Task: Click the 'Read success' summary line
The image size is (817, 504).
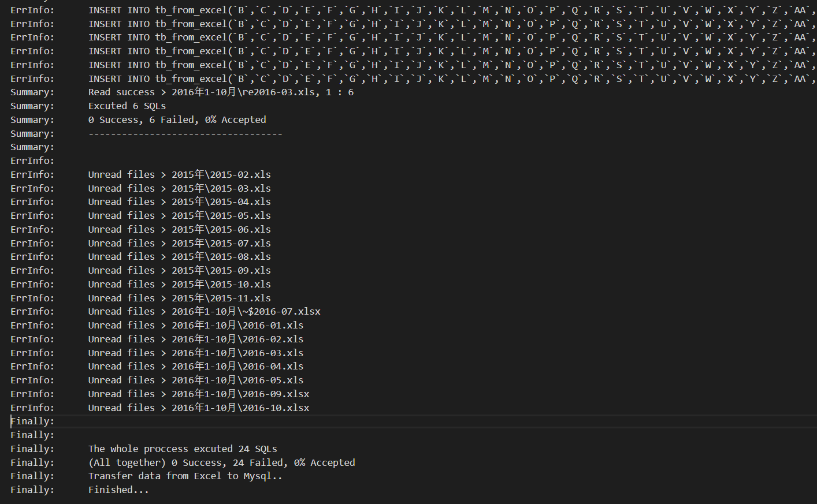Action: click(x=221, y=92)
